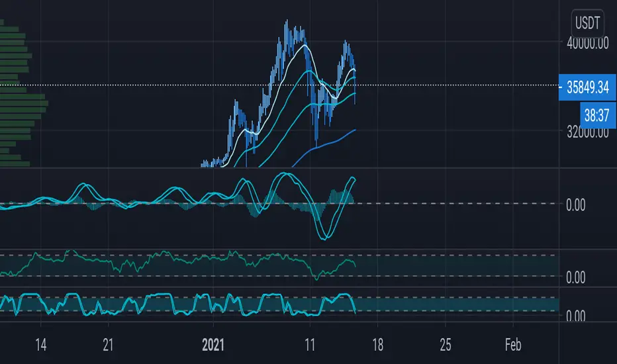Viewport: 617px width, 364px height.
Task: Select the countdown timer label 38:37
Action: pos(598,115)
